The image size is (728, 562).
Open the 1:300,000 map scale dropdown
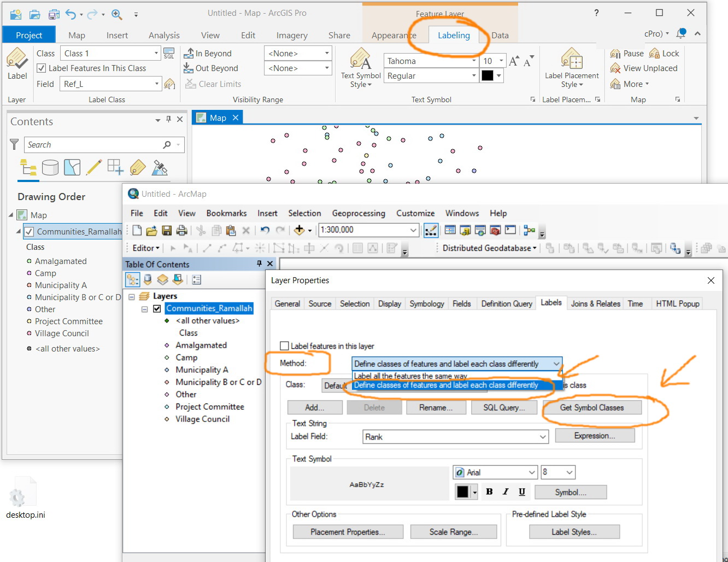[414, 230]
